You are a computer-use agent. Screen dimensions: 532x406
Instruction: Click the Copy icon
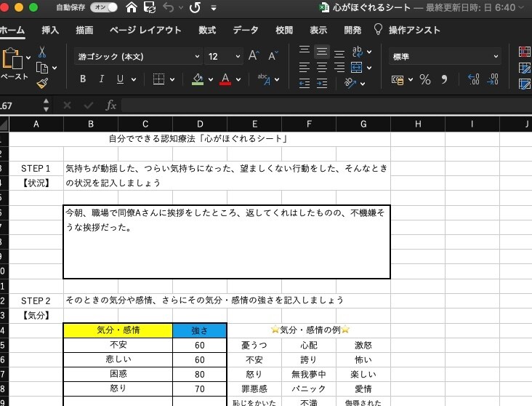[42, 68]
